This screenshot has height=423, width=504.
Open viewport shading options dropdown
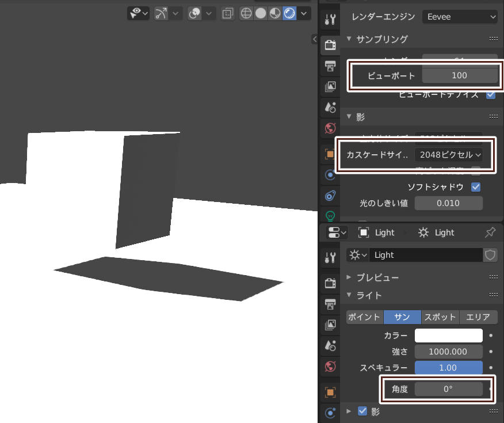point(304,13)
